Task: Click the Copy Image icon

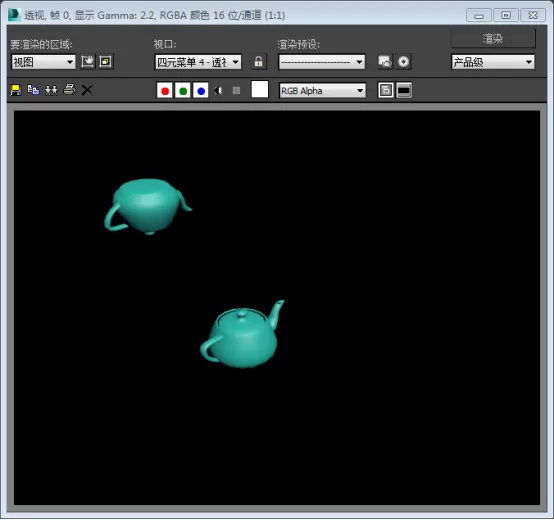Action: 33,90
